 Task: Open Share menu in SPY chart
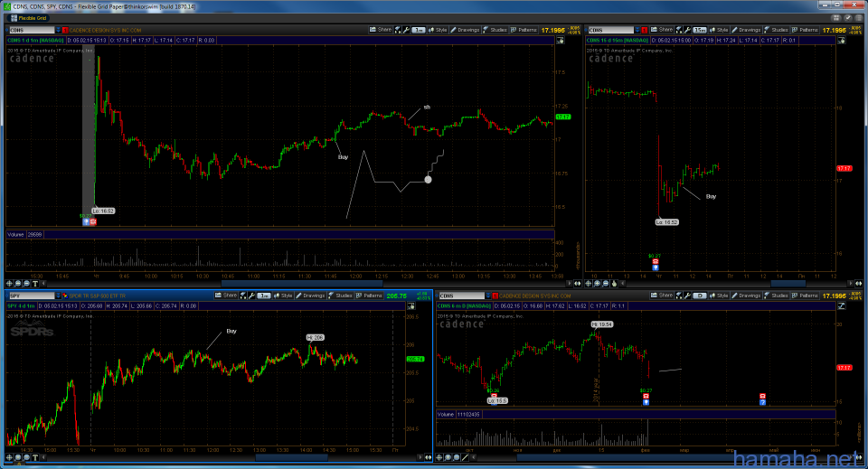click(x=226, y=295)
